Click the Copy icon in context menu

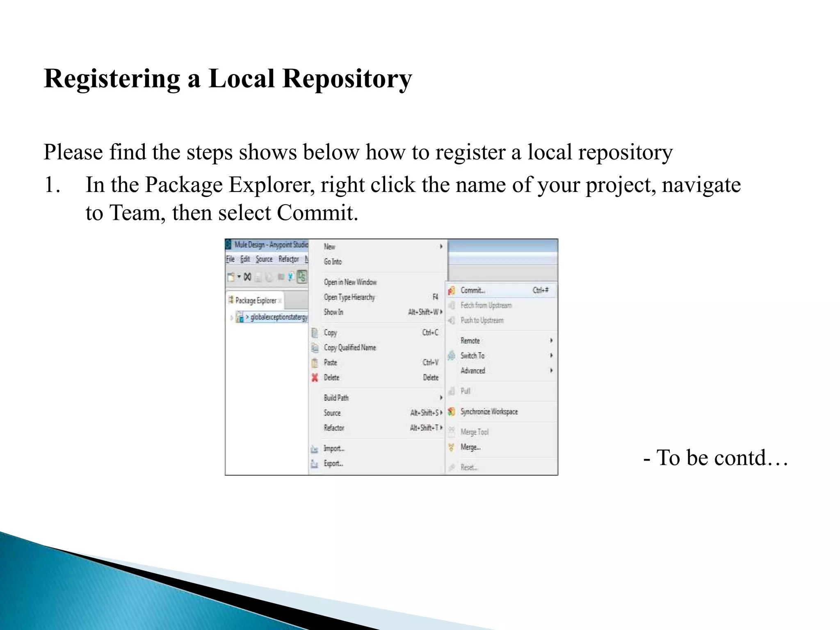coord(315,333)
